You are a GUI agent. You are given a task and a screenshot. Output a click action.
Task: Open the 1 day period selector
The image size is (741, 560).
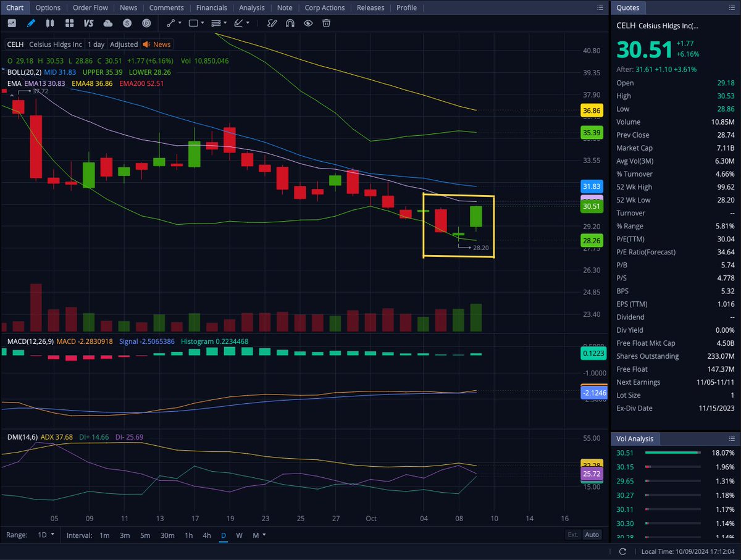[x=96, y=44]
